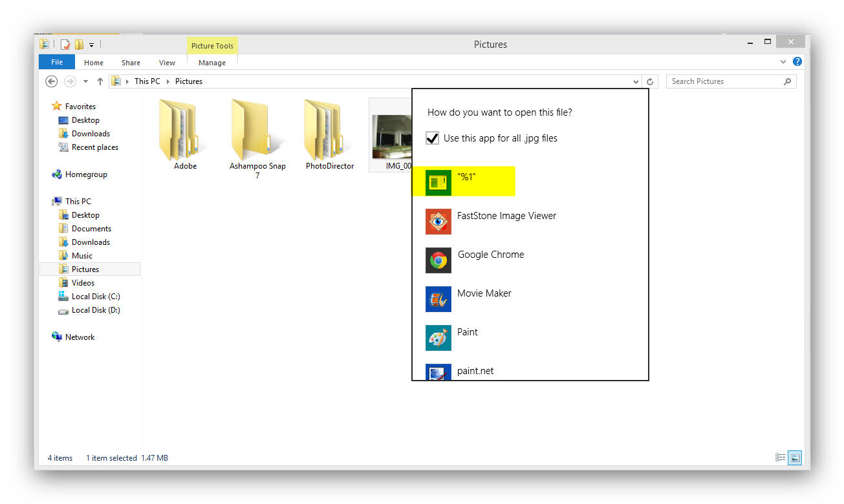Switch to the Home ribbon tab
This screenshot has height=504, width=844.
click(94, 63)
